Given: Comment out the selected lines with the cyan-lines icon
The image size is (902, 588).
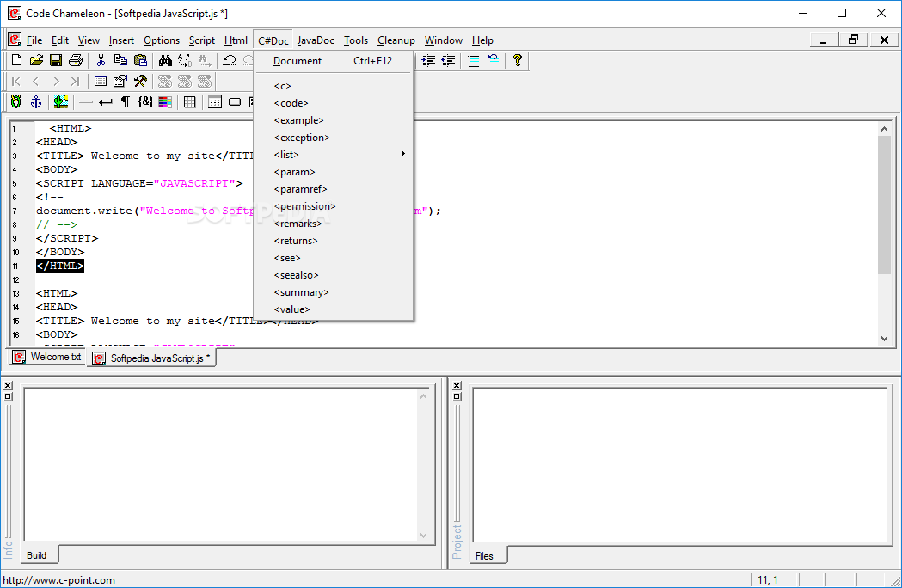Looking at the screenshot, I should (x=474, y=60).
